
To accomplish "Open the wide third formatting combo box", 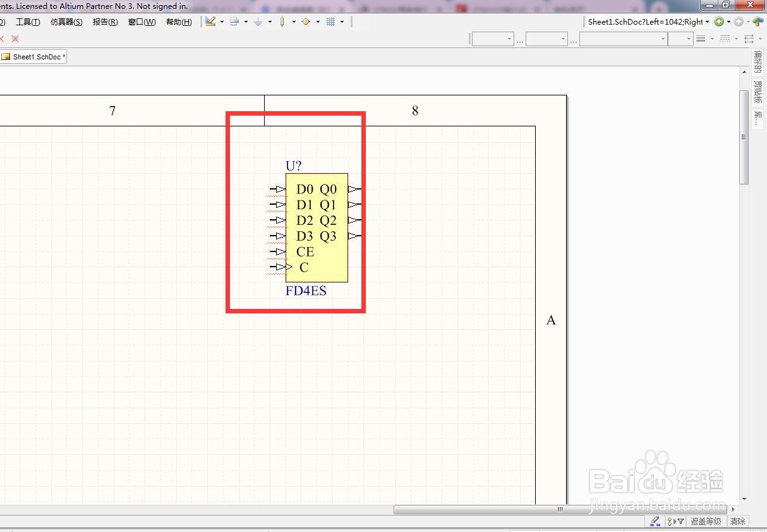I will (623, 39).
